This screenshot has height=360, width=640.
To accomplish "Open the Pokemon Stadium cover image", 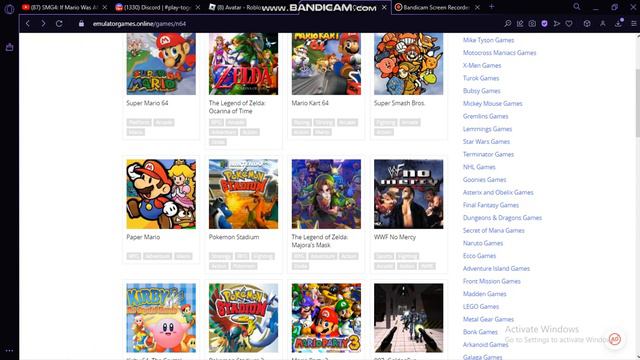I will (x=243, y=194).
